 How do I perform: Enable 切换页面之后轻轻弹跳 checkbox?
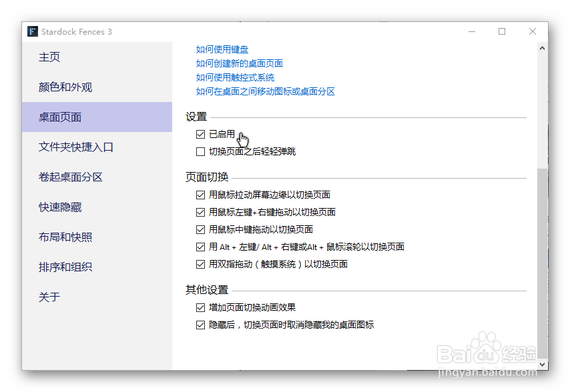(x=200, y=151)
